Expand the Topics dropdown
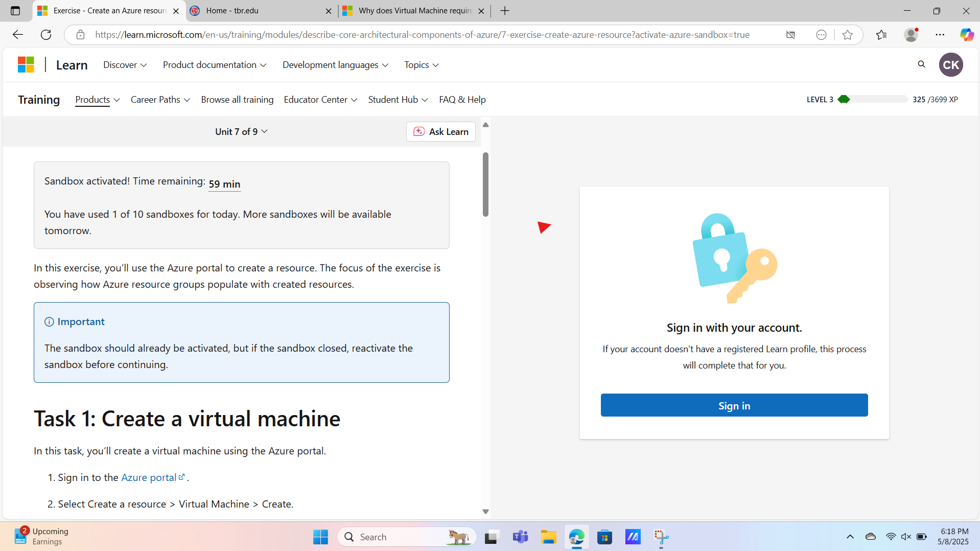This screenshot has height=551, width=980. pos(422,65)
